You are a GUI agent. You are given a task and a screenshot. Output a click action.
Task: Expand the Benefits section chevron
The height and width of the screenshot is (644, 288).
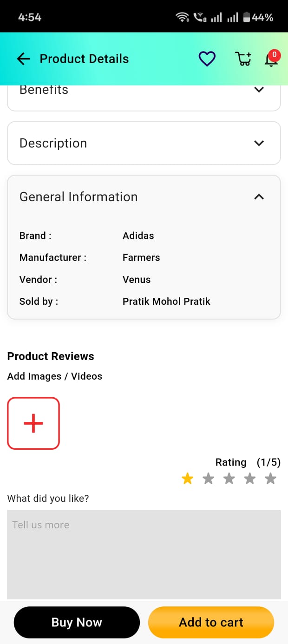pyautogui.click(x=259, y=90)
